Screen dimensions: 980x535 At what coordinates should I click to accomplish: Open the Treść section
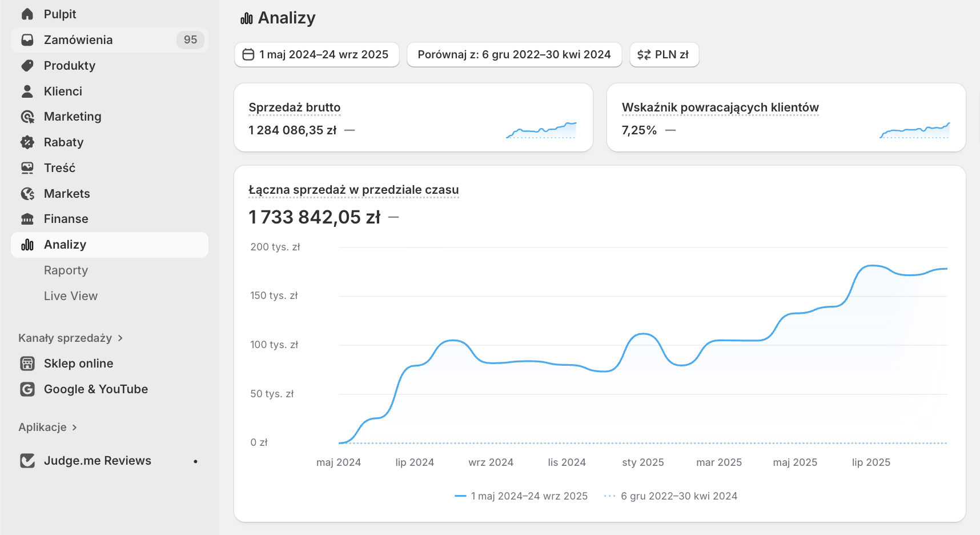coord(109,168)
